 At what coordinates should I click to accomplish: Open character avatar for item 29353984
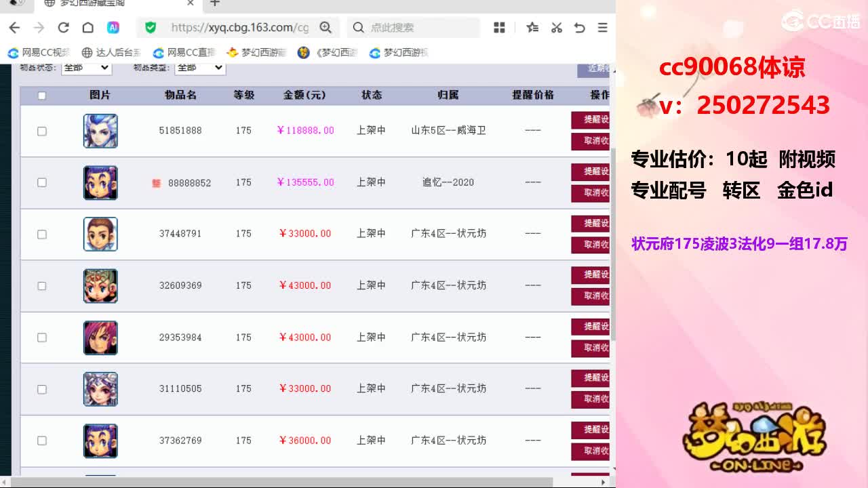tap(100, 338)
